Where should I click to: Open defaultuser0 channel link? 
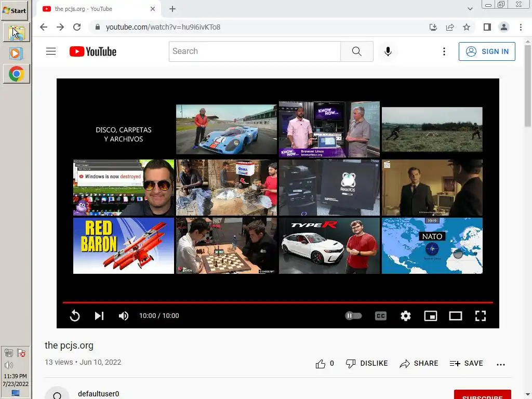[98, 394]
